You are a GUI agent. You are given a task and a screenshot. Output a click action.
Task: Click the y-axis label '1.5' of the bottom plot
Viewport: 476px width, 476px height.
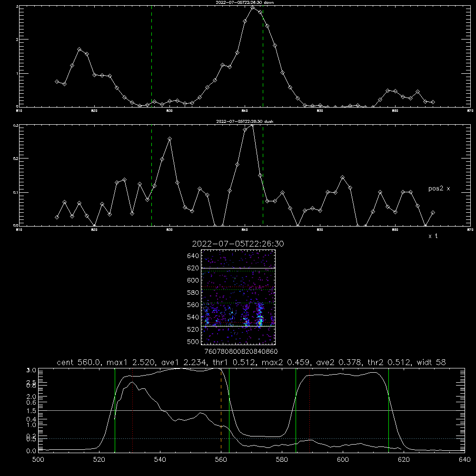(x=32, y=410)
